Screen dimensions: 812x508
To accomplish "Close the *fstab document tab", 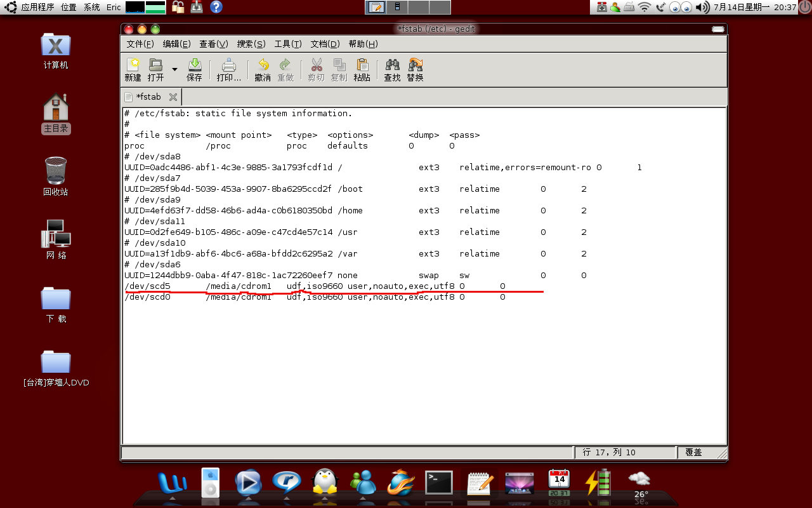I will [x=173, y=97].
